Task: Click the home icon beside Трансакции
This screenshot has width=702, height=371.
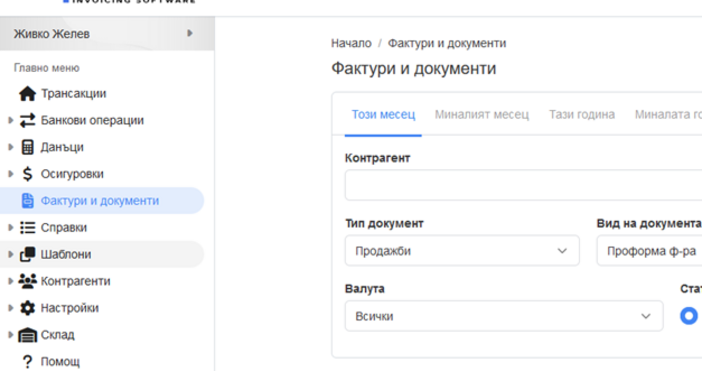Action: (27, 94)
